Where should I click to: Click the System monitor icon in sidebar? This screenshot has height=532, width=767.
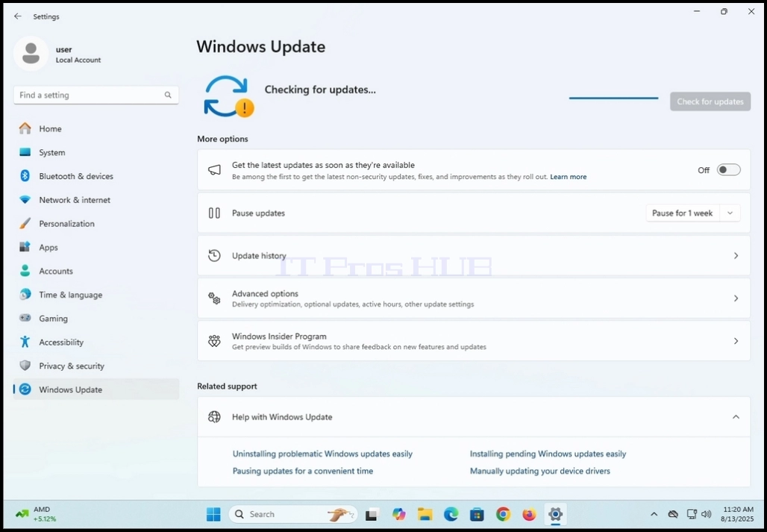pyautogui.click(x=25, y=152)
